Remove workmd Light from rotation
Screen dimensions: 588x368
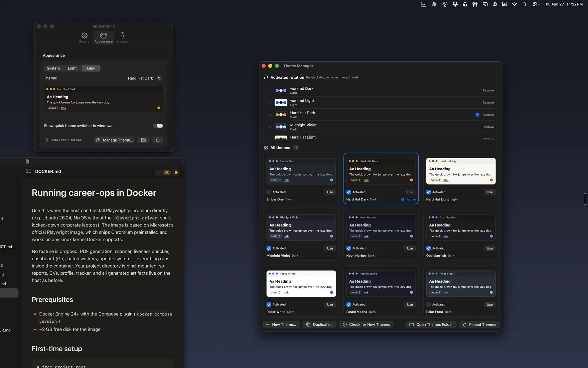point(488,103)
